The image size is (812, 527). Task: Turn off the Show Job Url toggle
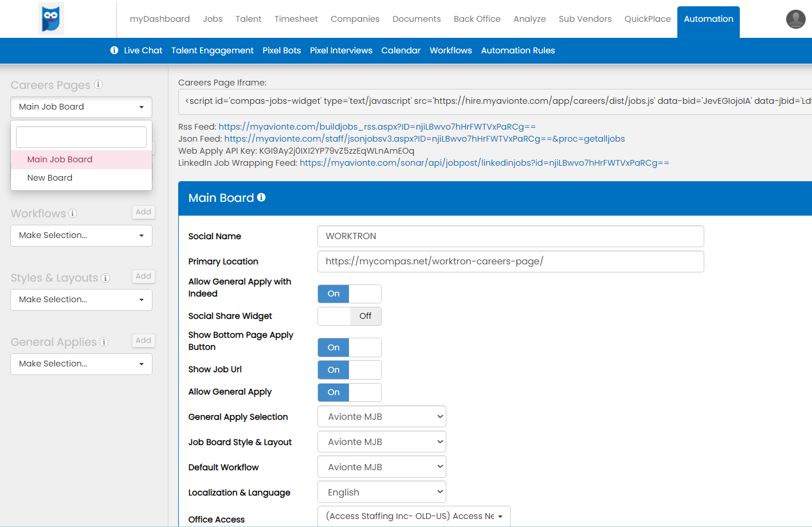click(x=349, y=370)
